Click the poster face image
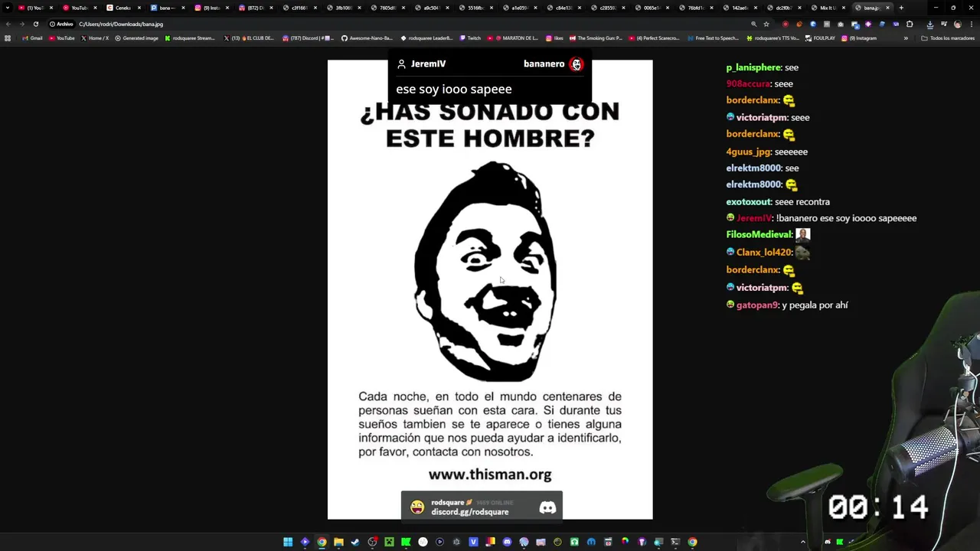The height and width of the screenshot is (551, 980). (x=485, y=272)
